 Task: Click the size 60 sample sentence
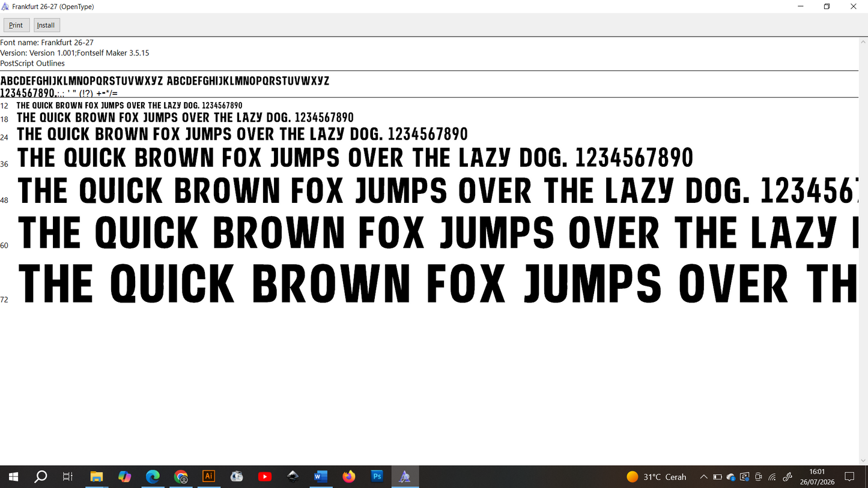pyautogui.click(x=438, y=233)
